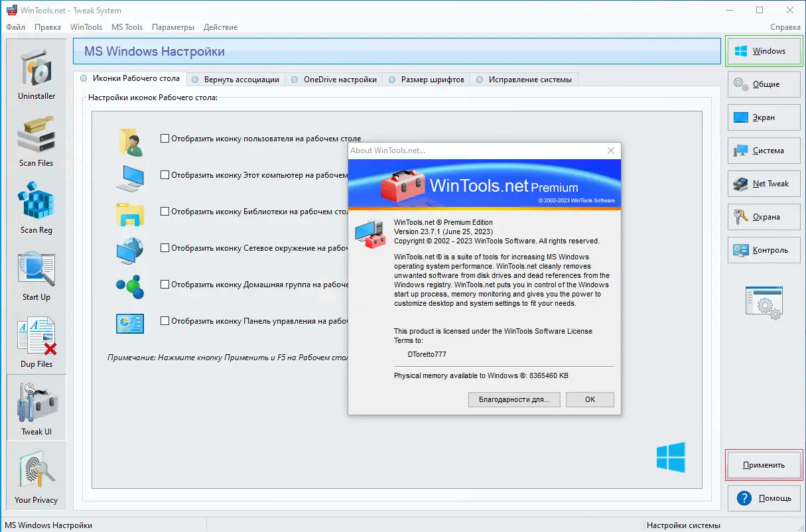Open the Контроль settings category

pyautogui.click(x=764, y=250)
